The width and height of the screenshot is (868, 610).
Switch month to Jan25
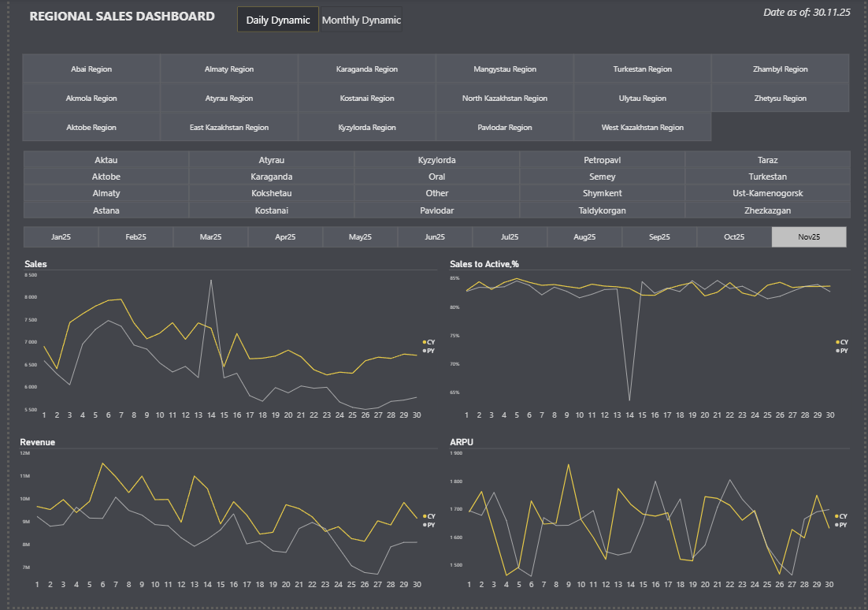point(61,237)
